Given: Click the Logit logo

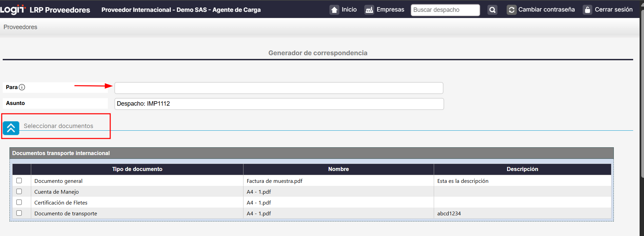Looking at the screenshot, I should pos(13,9).
